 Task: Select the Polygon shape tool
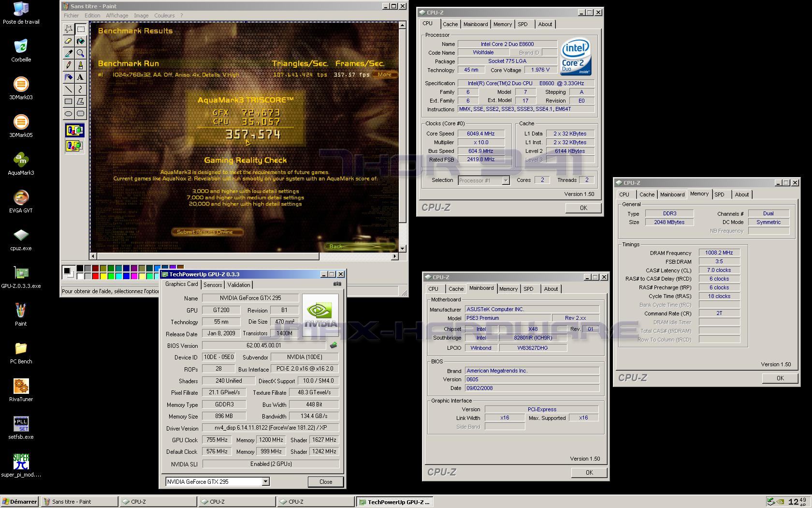point(80,101)
